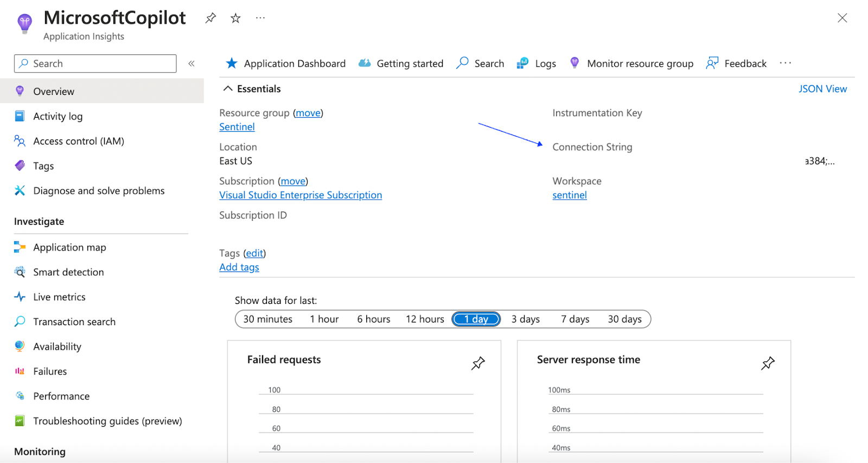Open Logs from the toolbar
Viewport: 868px width, 463px height.
pos(537,64)
